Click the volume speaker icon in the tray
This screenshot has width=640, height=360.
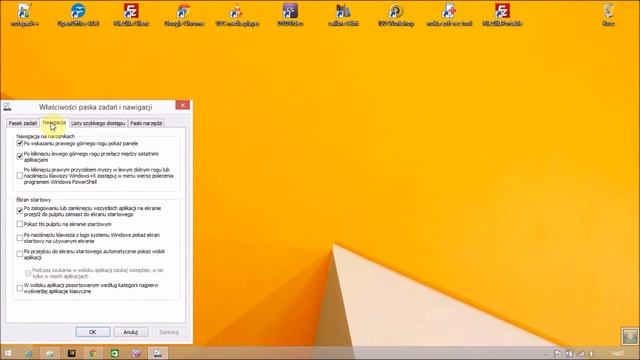pyautogui.click(x=591, y=354)
